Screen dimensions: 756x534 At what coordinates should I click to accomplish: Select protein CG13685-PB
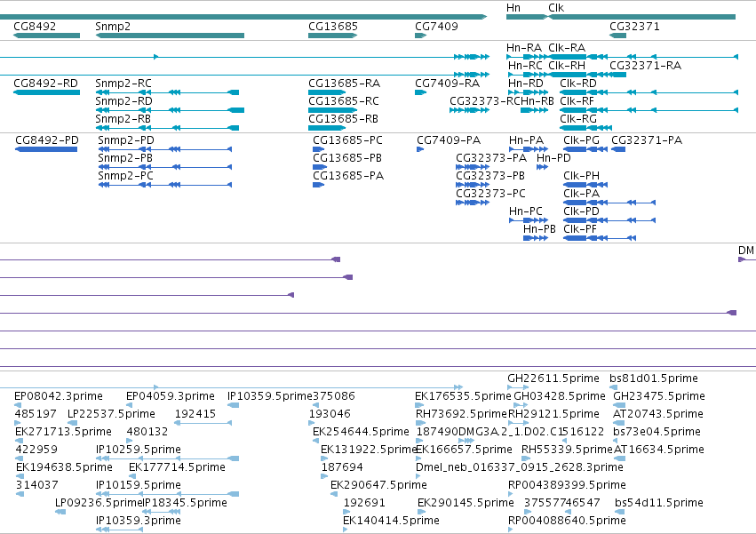coord(347,158)
